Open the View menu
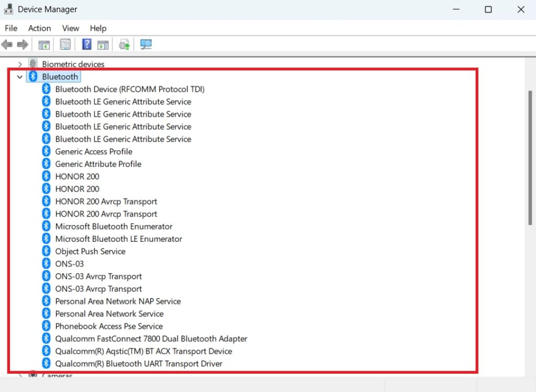The image size is (536, 392). coord(71,28)
